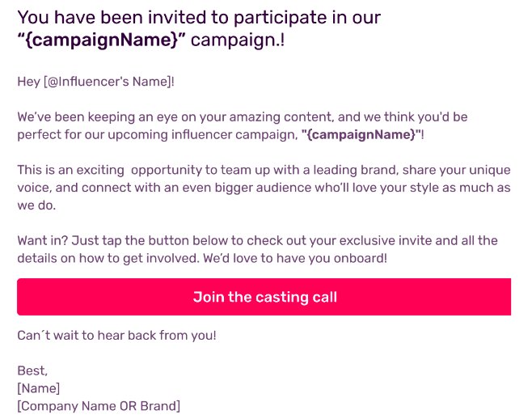Click the word "Hey" in the greeting
Screen dimensions: 532x419
(x=29, y=82)
